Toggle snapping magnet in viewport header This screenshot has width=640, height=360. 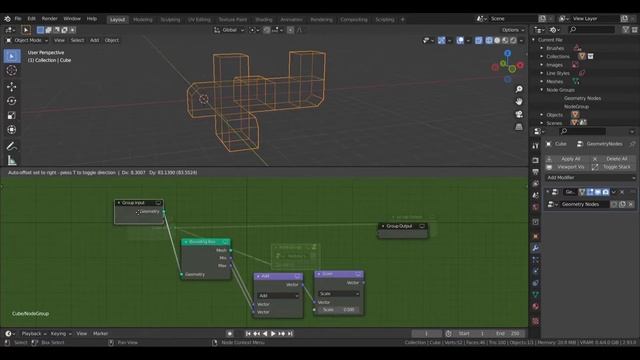267,30
